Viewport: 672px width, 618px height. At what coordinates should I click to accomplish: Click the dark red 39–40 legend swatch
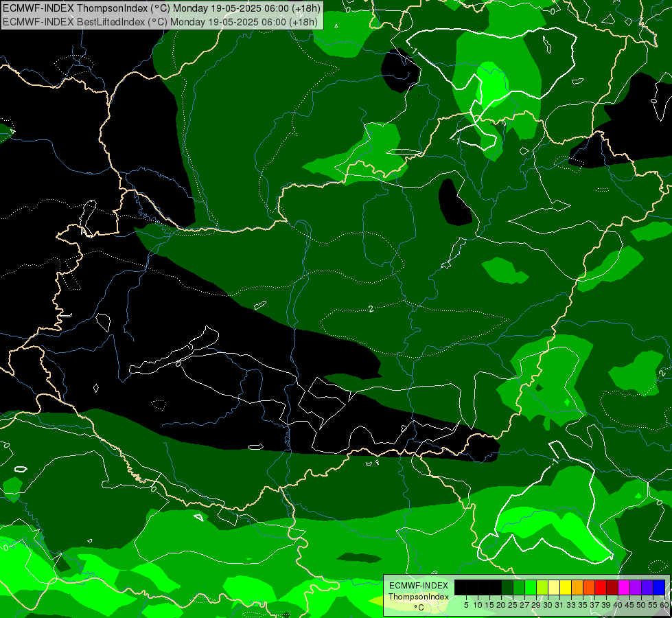tap(612, 588)
